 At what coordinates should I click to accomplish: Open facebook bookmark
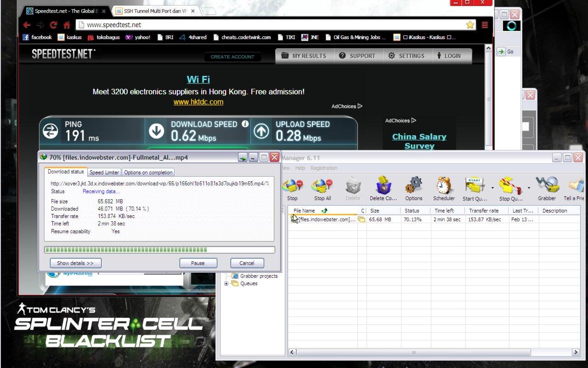tap(37, 37)
